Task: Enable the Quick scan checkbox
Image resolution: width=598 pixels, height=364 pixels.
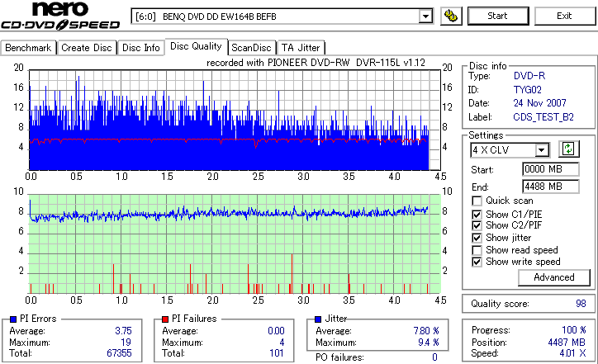Action: click(477, 201)
